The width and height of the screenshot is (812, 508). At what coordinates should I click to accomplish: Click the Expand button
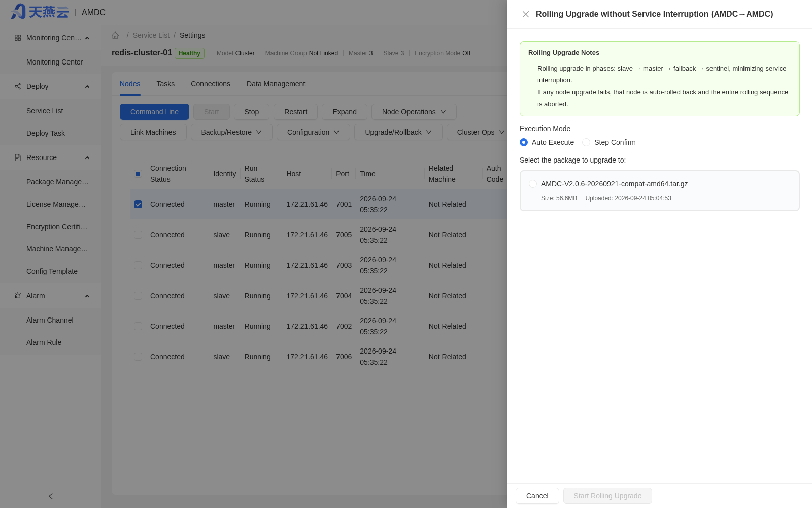(x=345, y=112)
